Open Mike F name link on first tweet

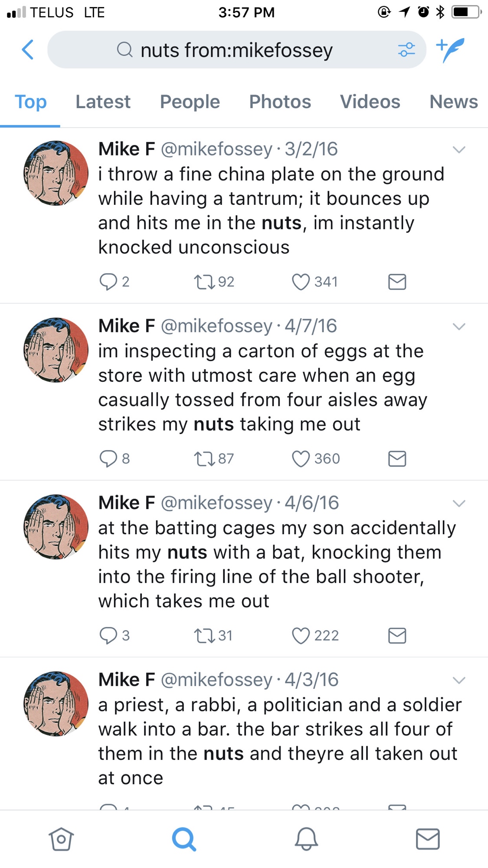click(x=126, y=149)
